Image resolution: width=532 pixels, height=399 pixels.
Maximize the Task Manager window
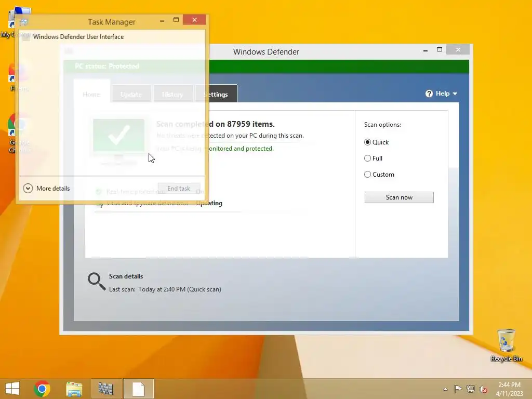point(176,20)
